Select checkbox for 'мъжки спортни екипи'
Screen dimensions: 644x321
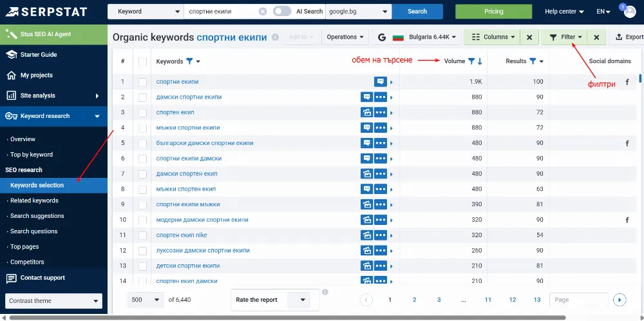point(142,128)
